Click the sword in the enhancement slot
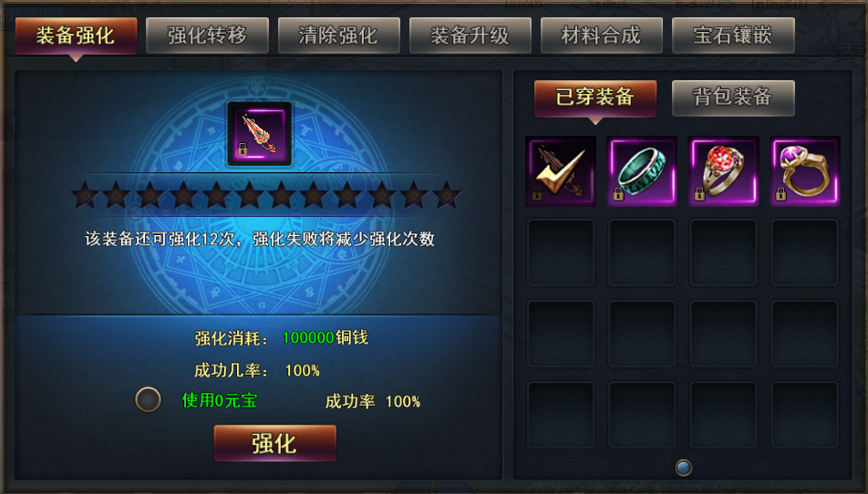Screen dimensions: 868x494 pyautogui.click(x=260, y=134)
